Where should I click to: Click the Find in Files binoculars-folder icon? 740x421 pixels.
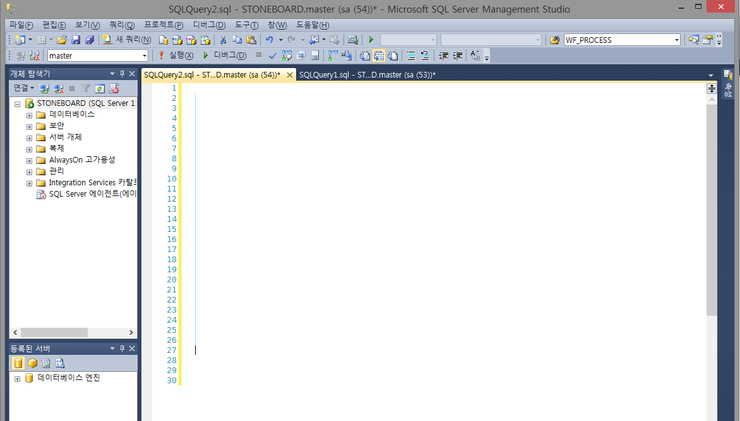[x=555, y=40]
